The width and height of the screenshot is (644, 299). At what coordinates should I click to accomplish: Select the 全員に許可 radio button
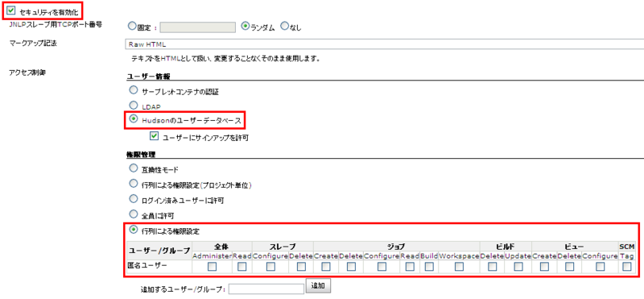click(133, 214)
